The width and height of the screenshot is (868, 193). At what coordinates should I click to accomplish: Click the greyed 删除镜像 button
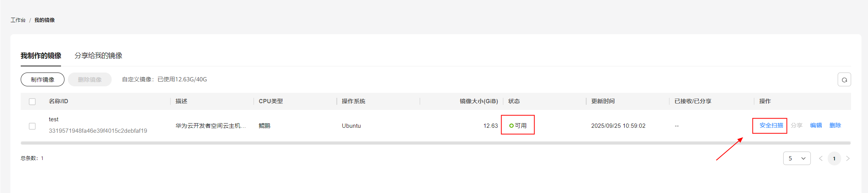pos(90,79)
